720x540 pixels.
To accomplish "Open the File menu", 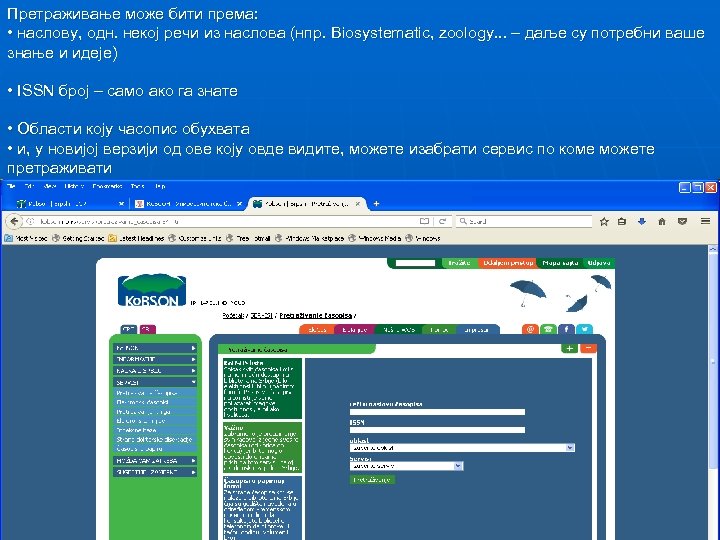I will click(x=11, y=186).
